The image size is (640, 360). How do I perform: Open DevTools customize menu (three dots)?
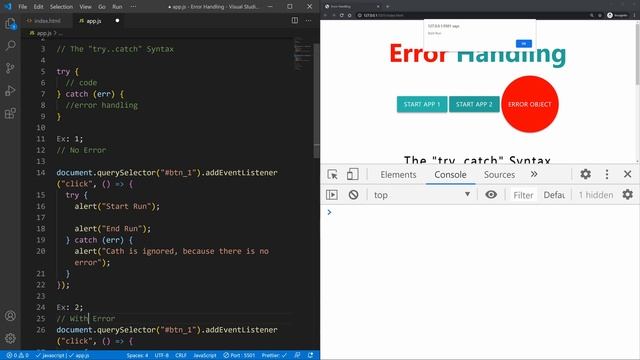point(607,174)
